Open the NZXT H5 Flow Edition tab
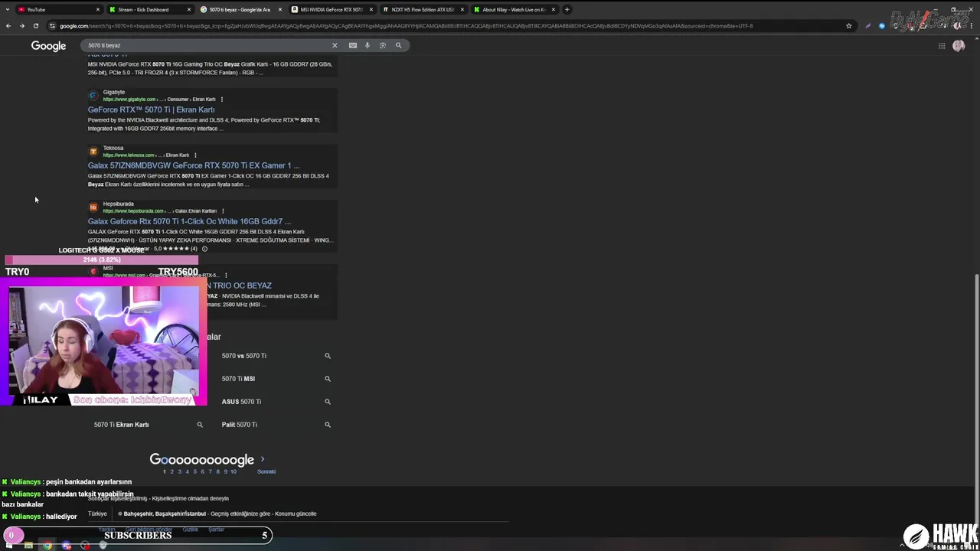 [422, 9]
